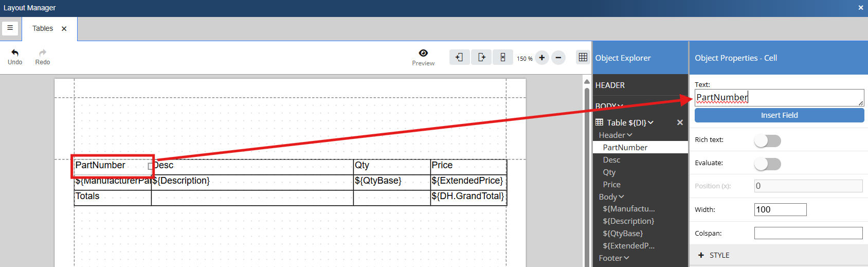Click the insert column right icon

pos(481,57)
